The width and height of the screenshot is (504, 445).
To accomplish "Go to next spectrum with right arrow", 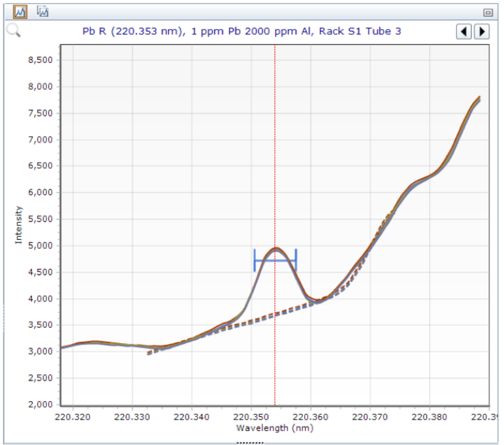I will tap(482, 31).
